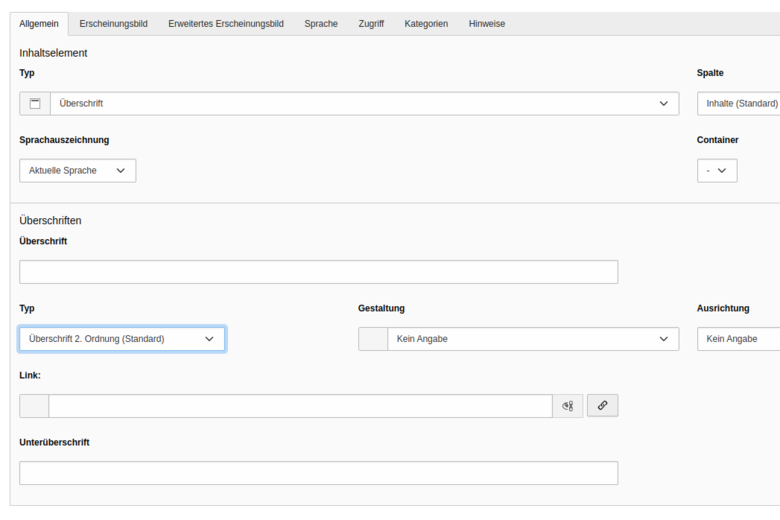Click the empty icon box before Link field
Image resolution: width=780 pixels, height=520 pixels.
point(34,406)
